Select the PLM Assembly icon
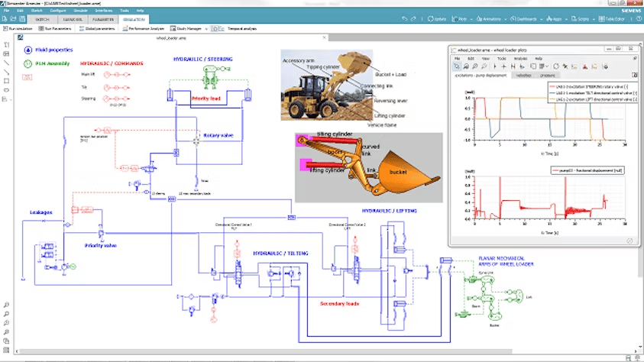Screen dimensions: 644x362 pos(28,65)
